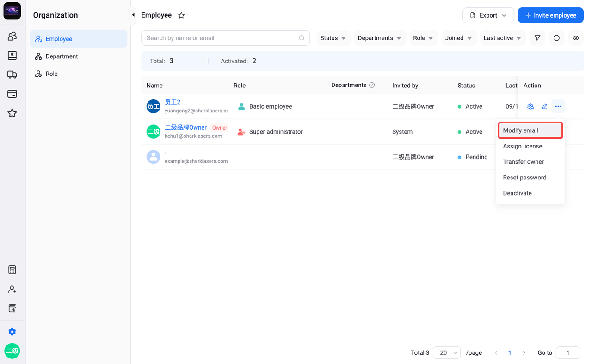Open the Departments filter dropdown

[x=380, y=38]
